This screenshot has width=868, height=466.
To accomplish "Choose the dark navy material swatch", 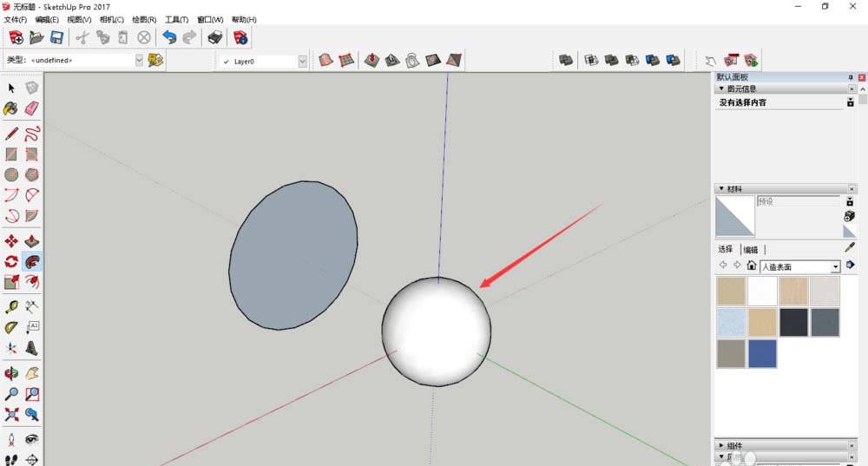I will pyautogui.click(x=793, y=322).
